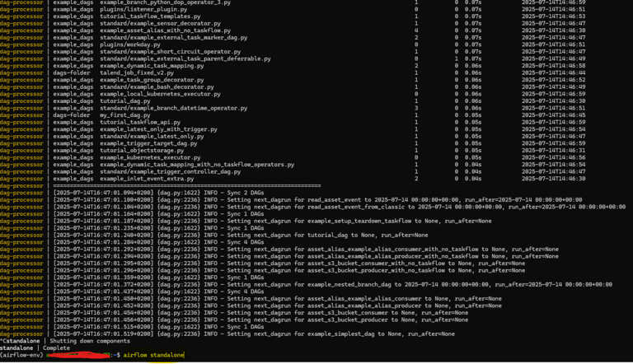
Task: Click example_latest_only_with_trigger.py file name
Action: tap(158, 129)
